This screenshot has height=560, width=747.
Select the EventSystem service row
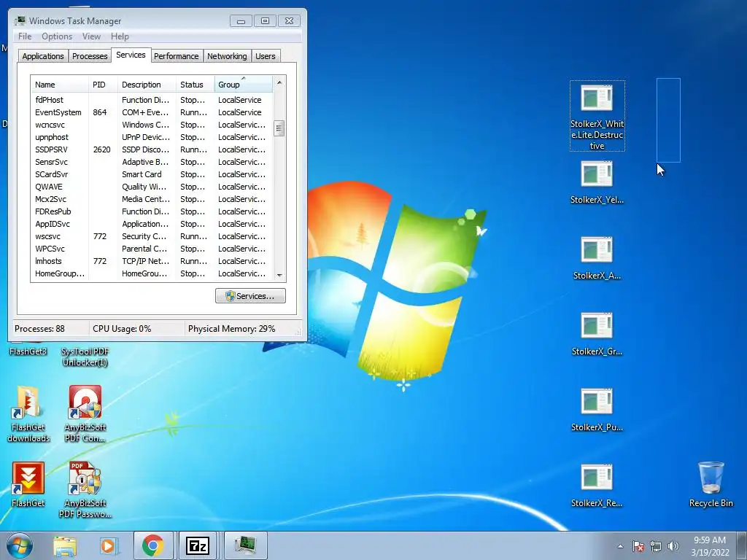tap(152, 112)
